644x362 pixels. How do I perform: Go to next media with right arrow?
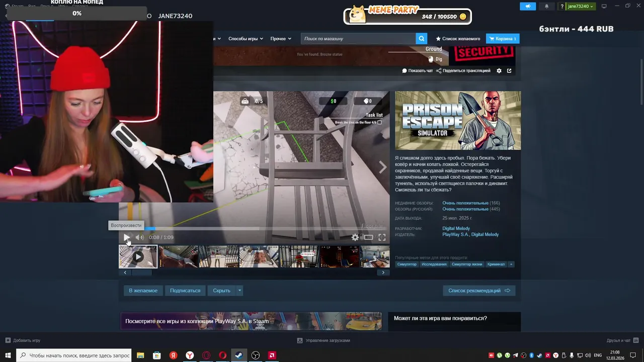[383, 167]
